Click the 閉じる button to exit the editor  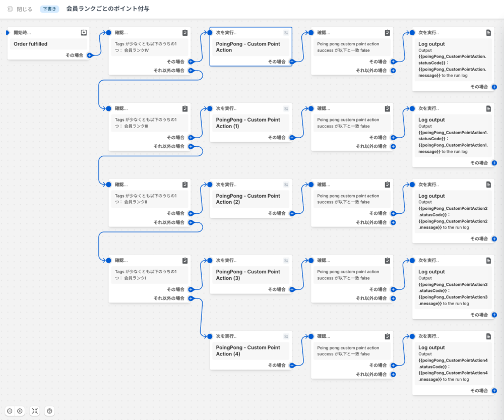pyautogui.click(x=20, y=9)
